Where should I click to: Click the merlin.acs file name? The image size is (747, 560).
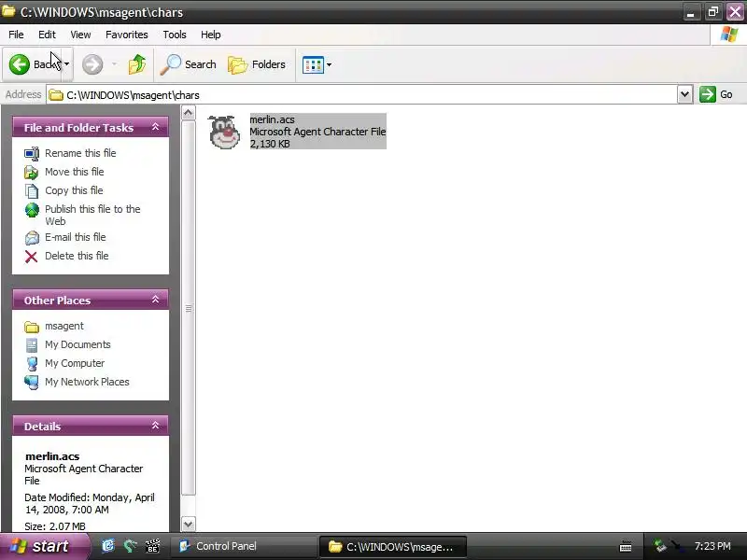[x=272, y=119]
